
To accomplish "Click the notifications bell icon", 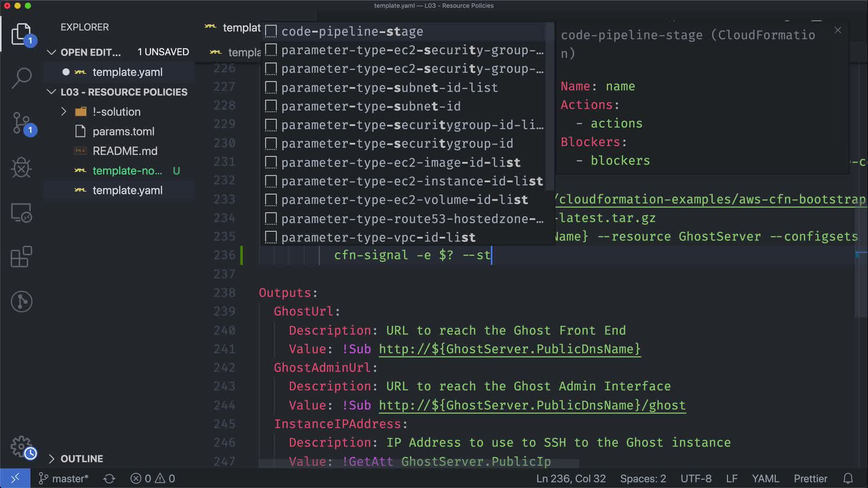I will click(848, 479).
